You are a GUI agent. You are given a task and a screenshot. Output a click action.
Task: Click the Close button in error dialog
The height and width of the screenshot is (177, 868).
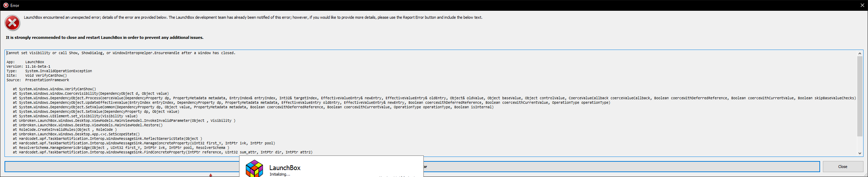(843, 167)
